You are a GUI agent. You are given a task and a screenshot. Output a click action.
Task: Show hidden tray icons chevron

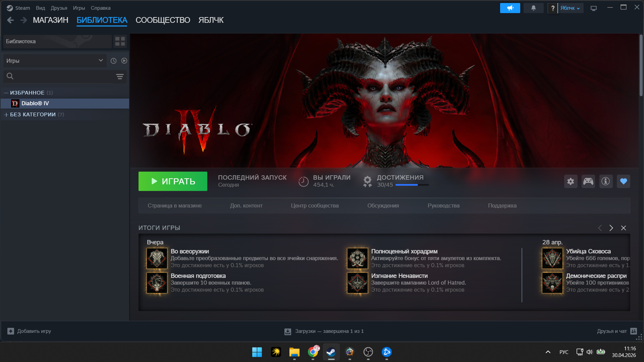pos(548,352)
